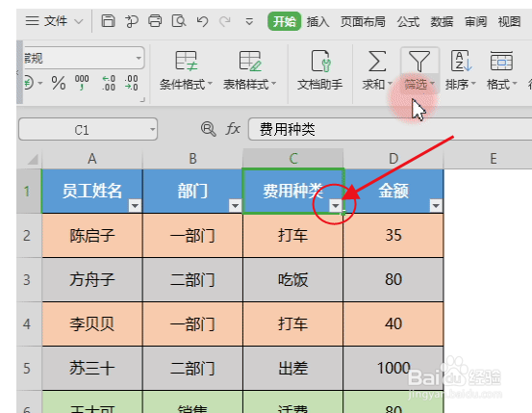Open the 审阅 tab
This screenshot has width=532, height=413.
[x=475, y=21]
